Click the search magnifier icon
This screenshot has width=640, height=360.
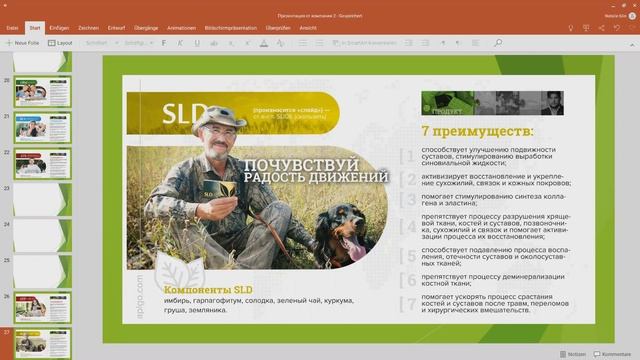pyautogui.click(x=498, y=42)
